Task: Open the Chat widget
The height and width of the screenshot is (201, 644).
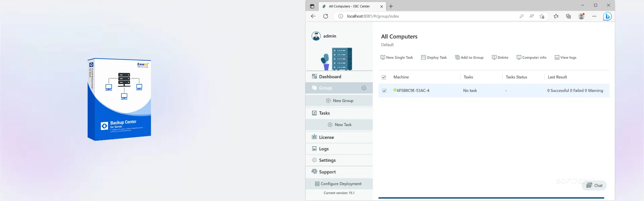Action: click(594, 186)
